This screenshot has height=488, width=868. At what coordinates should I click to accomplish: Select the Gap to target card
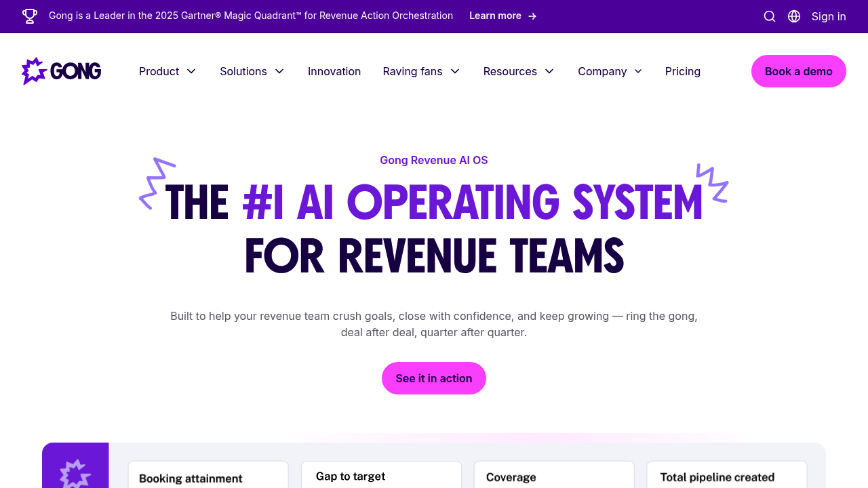[x=381, y=476]
